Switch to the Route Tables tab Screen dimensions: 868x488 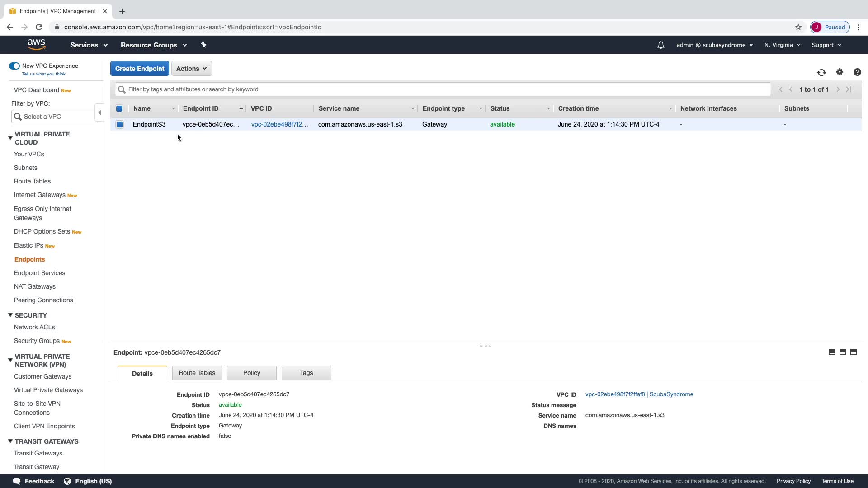[x=197, y=373]
